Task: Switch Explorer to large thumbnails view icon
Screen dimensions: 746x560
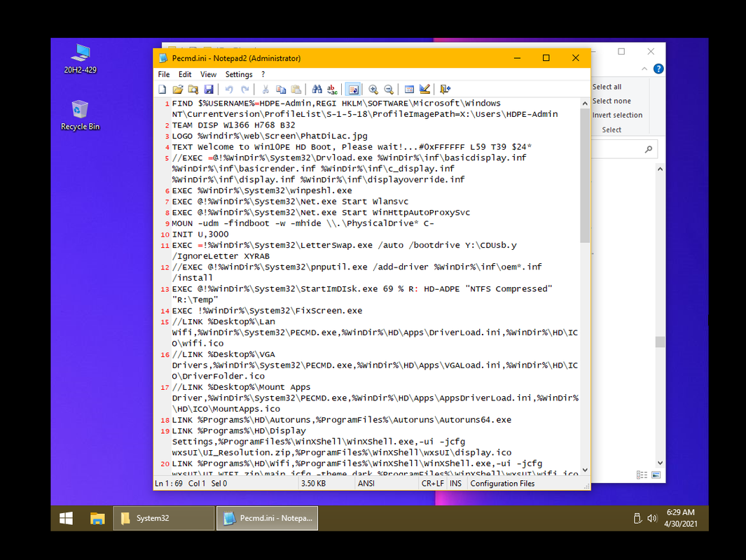Action: click(656, 475)
